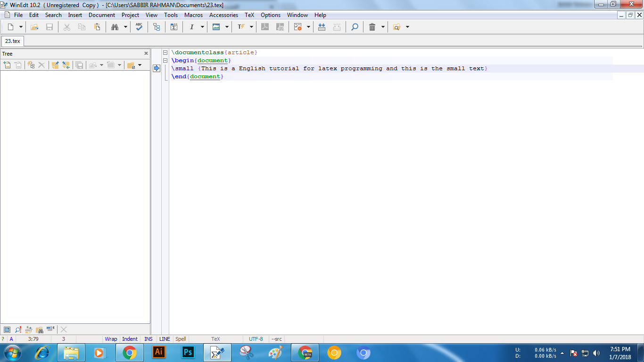The width and height of the screenshot is (644, 362).
Task: Click the blue arrow marker beside line 3
Action: tap(157, 68)
